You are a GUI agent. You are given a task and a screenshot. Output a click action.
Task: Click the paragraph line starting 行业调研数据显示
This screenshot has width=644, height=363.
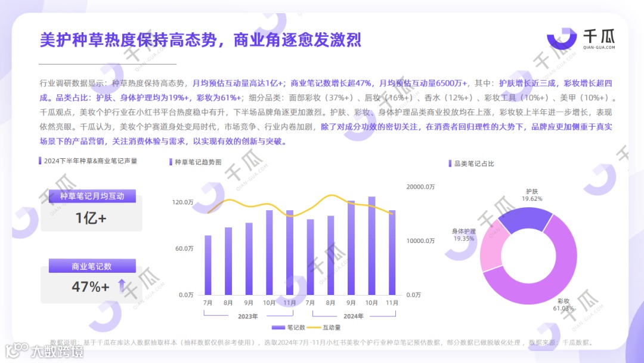click(326, 84)
